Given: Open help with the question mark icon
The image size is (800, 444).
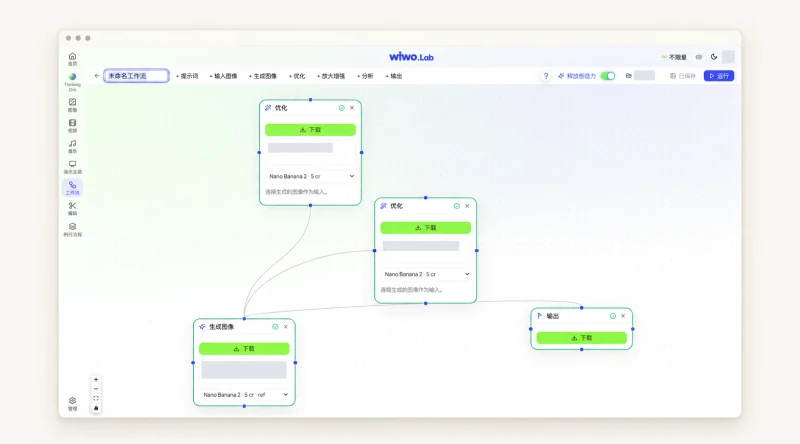Looking at the screenshot, I should point(546,76).
